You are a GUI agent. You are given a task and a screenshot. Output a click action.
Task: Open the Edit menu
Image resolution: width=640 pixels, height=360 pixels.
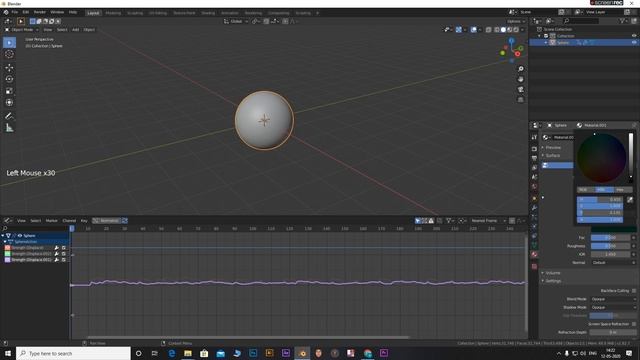pos(26,12)
